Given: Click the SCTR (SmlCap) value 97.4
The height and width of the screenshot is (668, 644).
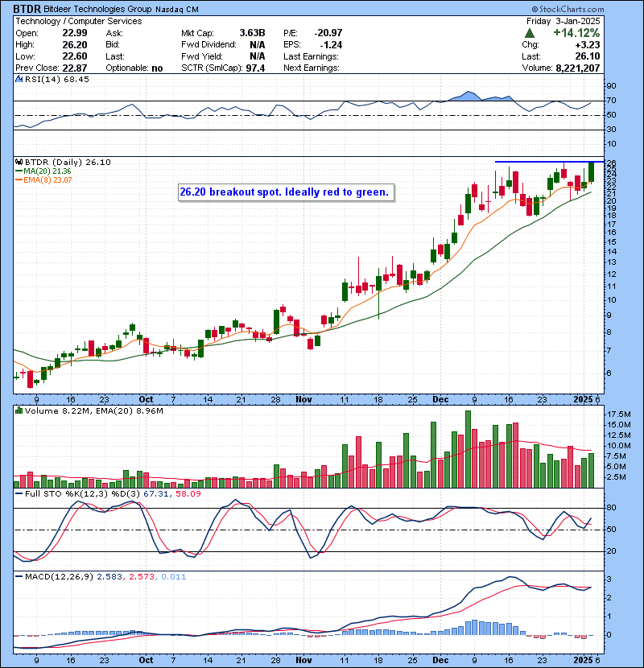Looking at the screenshot, I should 255,68.
